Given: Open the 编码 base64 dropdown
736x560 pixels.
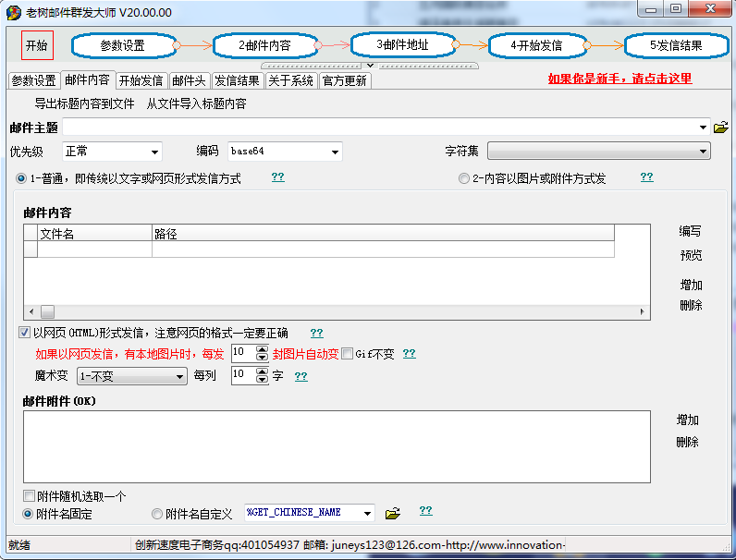Looking at the screenshot, I should click(x=285, y=152).
